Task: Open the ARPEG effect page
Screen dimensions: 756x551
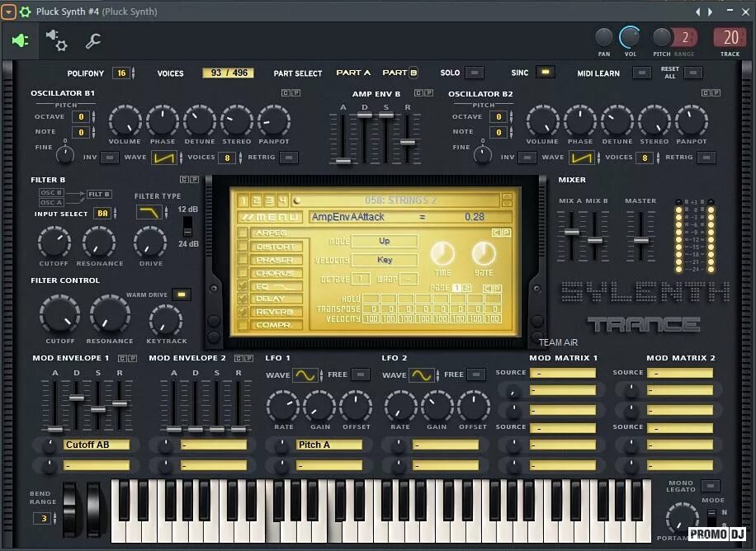Action: [276, 233]
